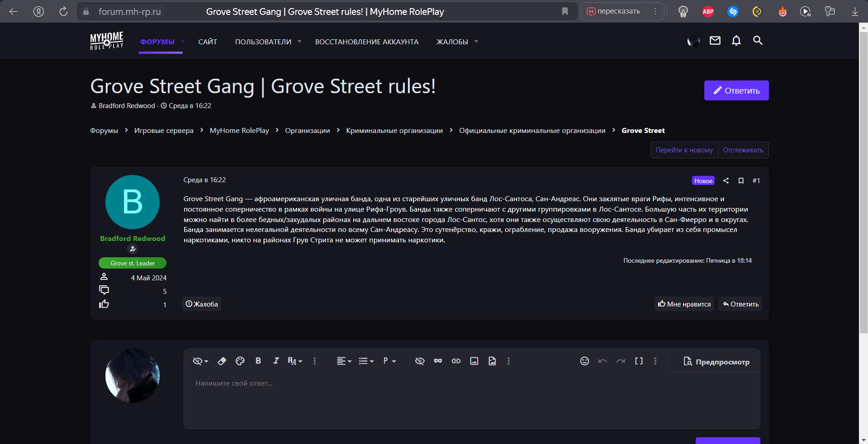The image size is (868, 444).
Task: Open the ФОРУМЫ navigation tab
Action: (157, 42)
